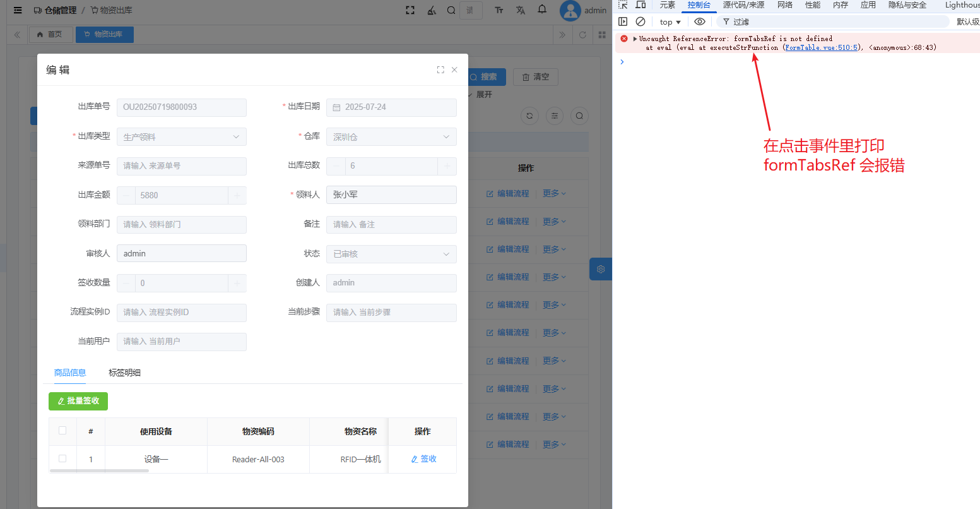Tick the table header select-all checkbox
The height and width of the screenshot is (509, 980).
(62, 431)
